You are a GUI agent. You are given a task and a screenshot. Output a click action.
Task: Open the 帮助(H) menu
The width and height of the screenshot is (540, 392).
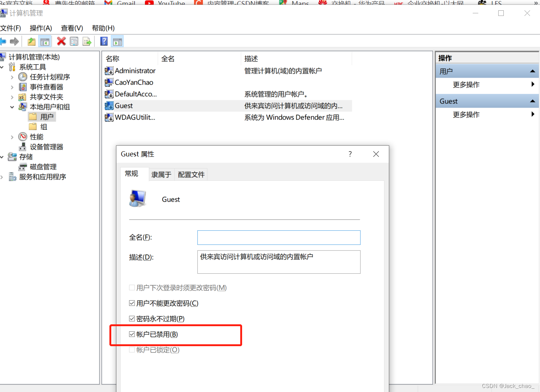point(103,28)
